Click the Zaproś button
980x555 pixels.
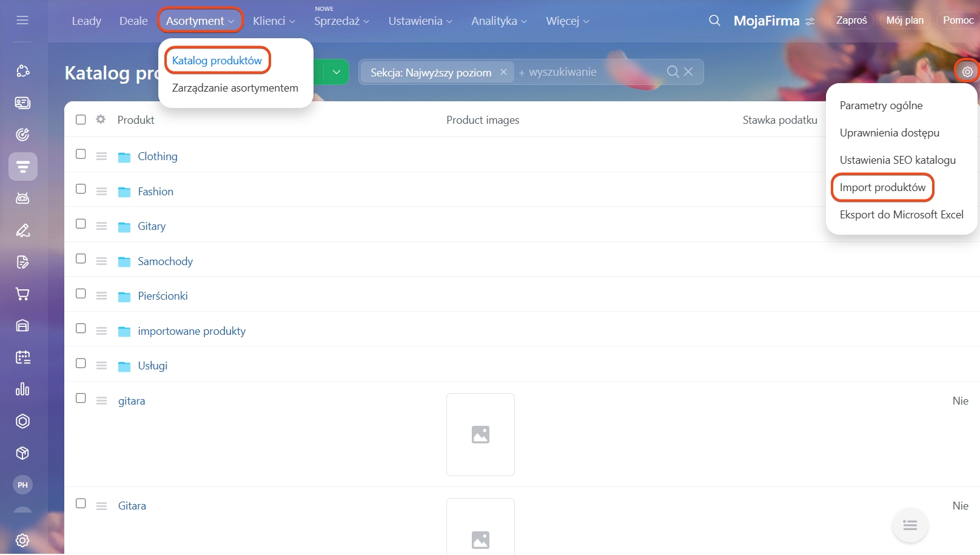coord(851,21)
